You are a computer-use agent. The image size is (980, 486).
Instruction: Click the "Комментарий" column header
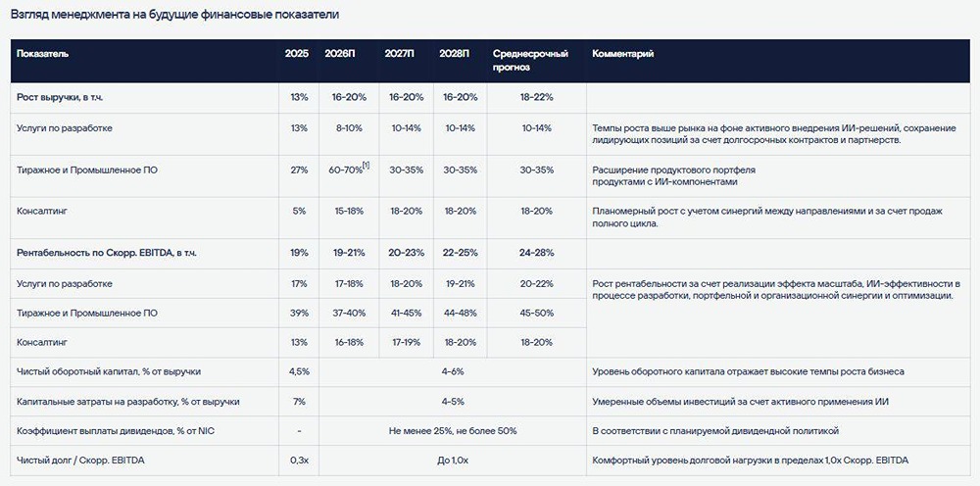click(x=622, y=54)
